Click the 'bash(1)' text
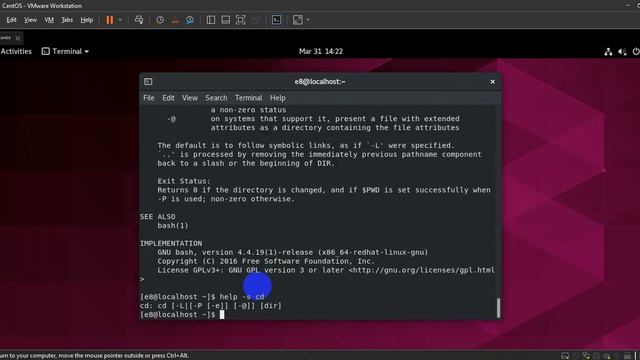 coord(173,226)
